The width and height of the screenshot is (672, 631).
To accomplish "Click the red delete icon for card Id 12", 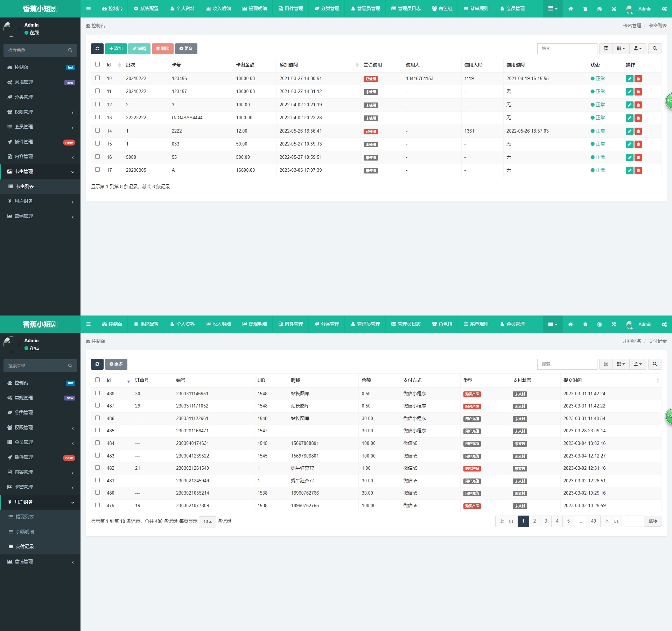I will 638,105.
